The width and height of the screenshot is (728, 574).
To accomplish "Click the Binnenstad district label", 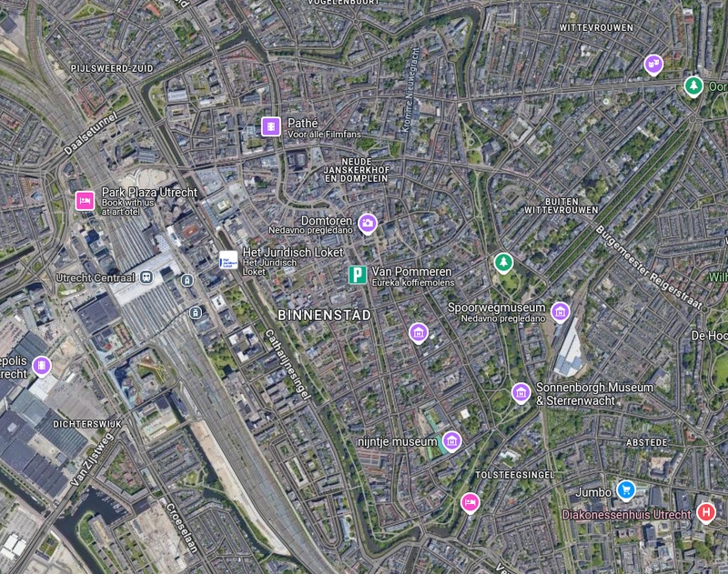I will (324, 315).
